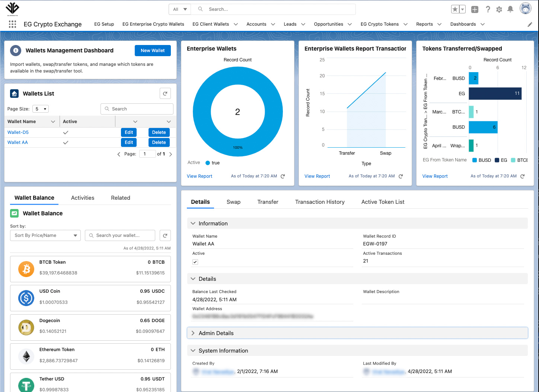Screen dimensions: 539x392
Task: Open the help question mark icon
Action: pos(488,9)
